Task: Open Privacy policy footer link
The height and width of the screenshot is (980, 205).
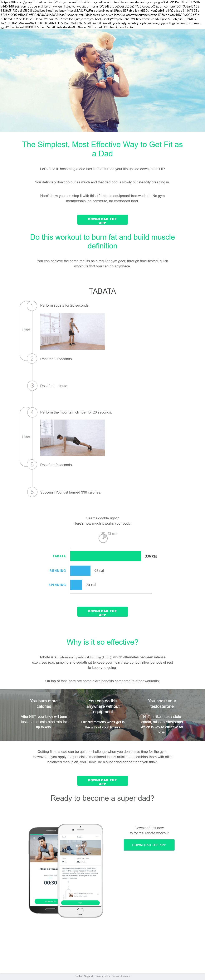Action: coord(102,976)
